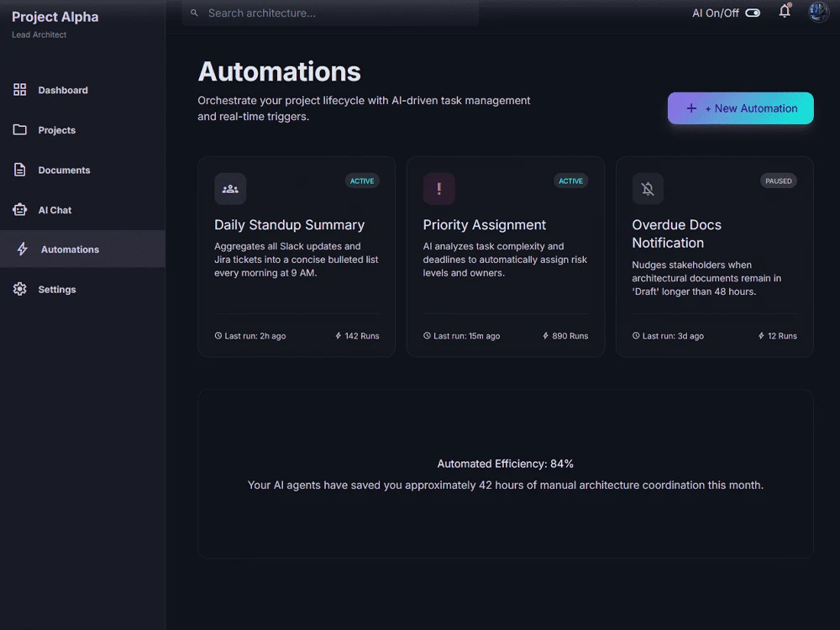This screenshot has width=840, height=630.
Task: Open Settings page
Action: click(x=82, y=289)
